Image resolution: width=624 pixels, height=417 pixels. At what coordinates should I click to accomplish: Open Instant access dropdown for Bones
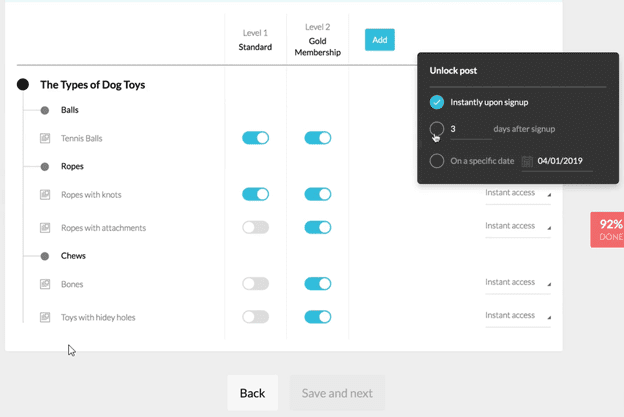pos(518,283)
